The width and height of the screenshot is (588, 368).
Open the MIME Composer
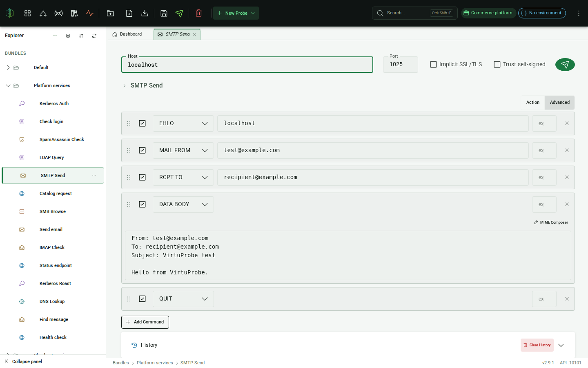[551, 222]
